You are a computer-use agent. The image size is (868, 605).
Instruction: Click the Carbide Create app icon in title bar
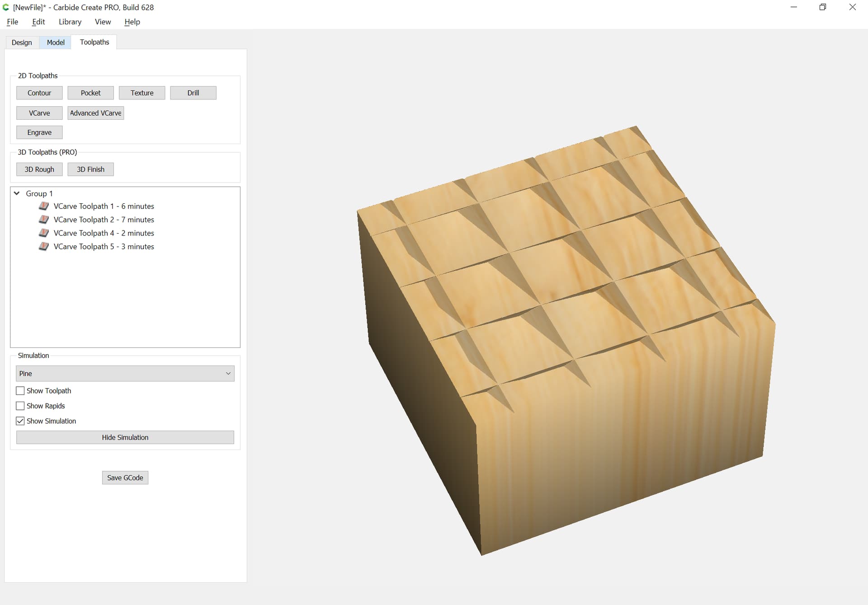click(6, 7)
